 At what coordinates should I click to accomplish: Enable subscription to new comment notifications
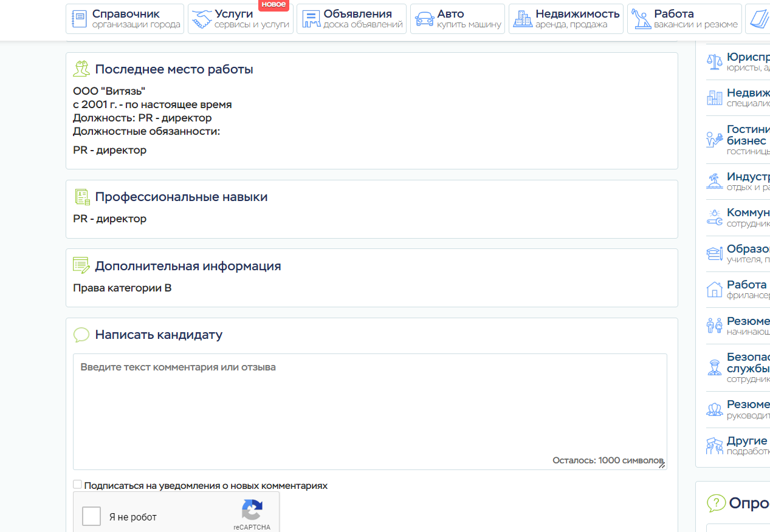(77, 485)
